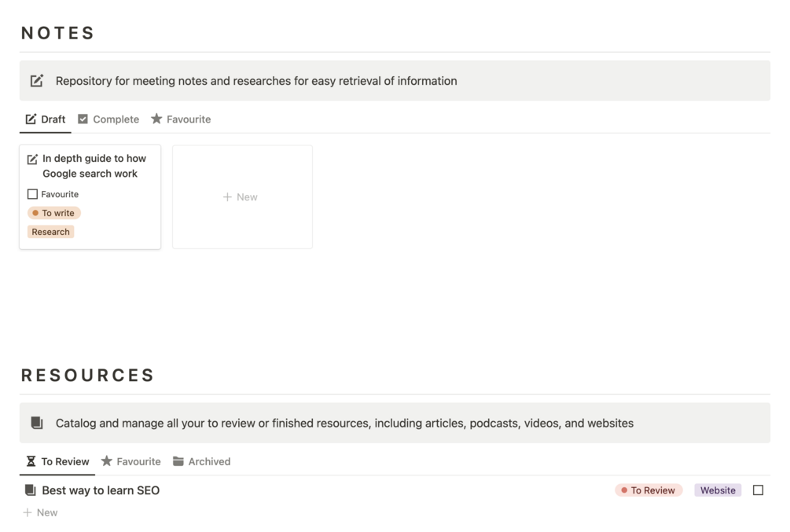
Task: Click New under the Resources list
Action: [x=40, y=512]
